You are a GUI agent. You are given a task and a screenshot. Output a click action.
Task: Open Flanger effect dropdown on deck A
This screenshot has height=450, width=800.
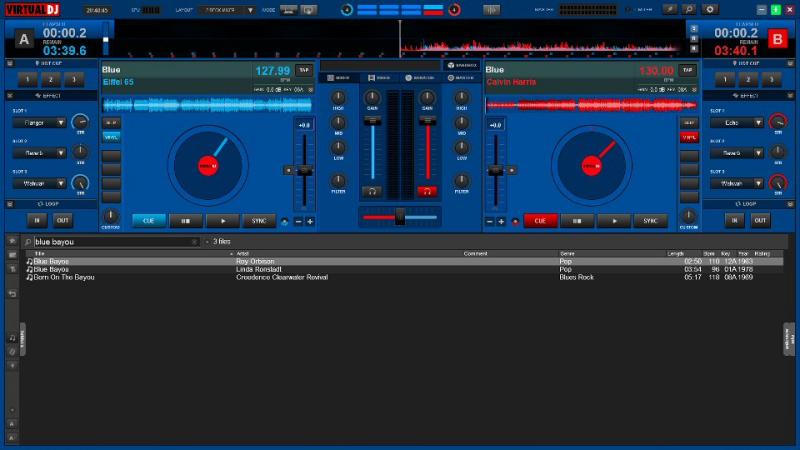(39, 123)
